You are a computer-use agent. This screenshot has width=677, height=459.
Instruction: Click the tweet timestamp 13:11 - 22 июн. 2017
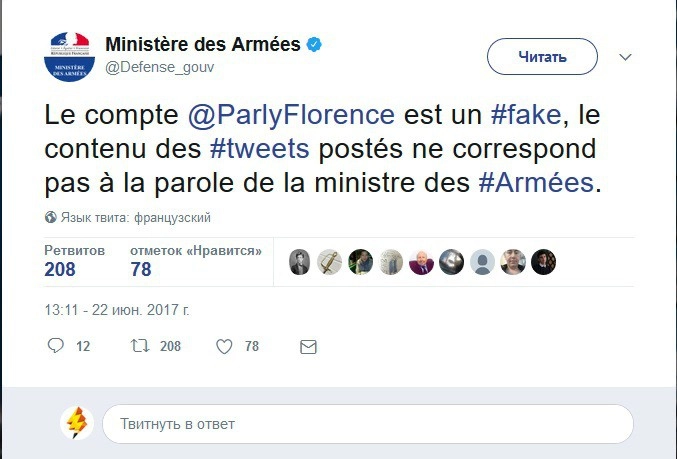coord(116,310)
